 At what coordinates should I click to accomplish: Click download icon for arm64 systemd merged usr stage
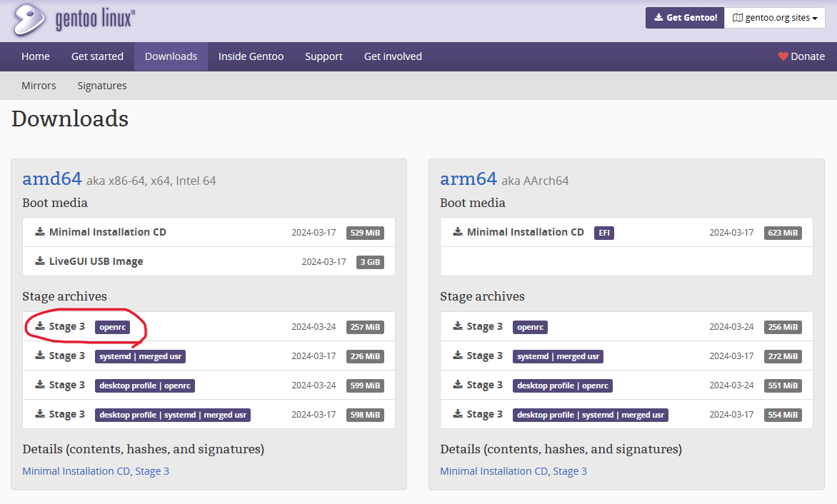458,356
